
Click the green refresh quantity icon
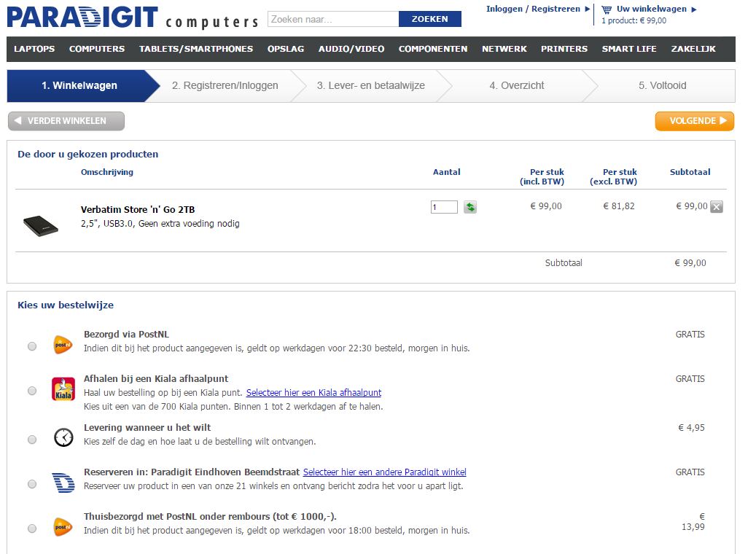[470, 207]
